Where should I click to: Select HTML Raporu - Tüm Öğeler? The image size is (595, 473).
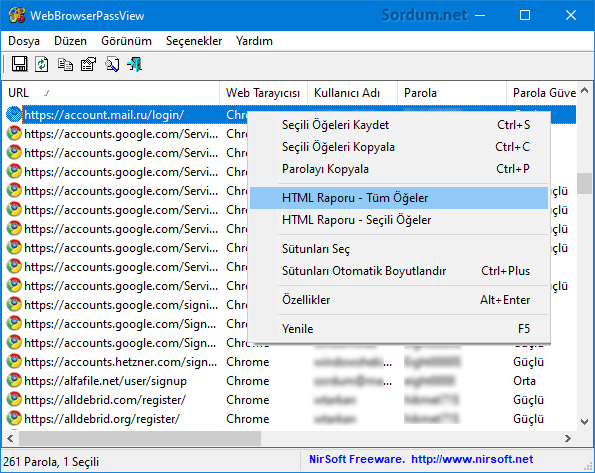399,198
